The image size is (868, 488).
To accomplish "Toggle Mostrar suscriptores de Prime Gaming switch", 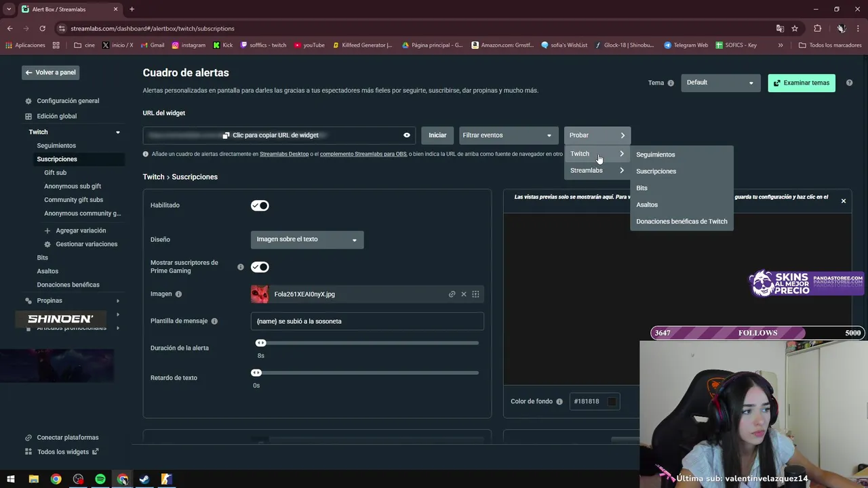I will (x=260, y=267).
